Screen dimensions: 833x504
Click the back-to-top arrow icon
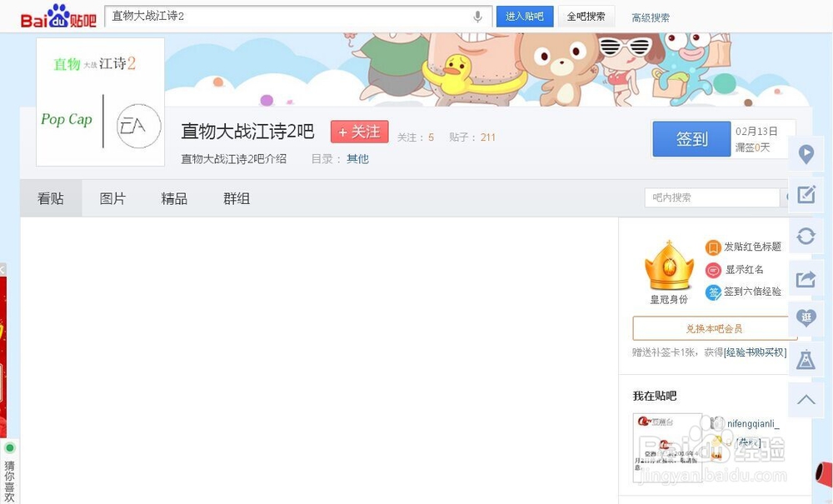tap(806, 400)
